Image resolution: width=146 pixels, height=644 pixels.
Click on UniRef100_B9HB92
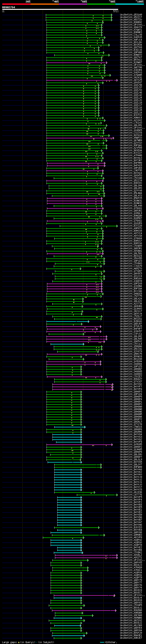click(131, 22)
